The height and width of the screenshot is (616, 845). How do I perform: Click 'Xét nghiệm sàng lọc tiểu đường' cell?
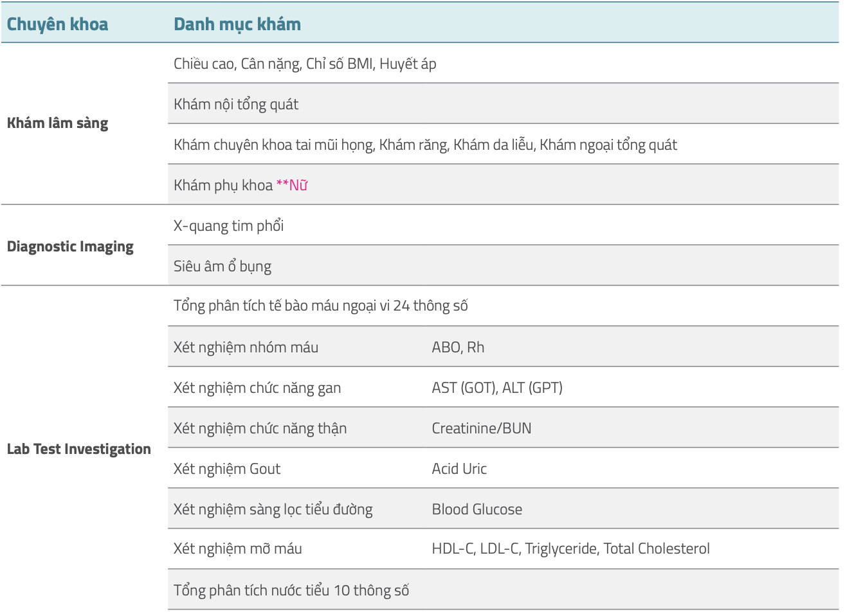point(273,509)
